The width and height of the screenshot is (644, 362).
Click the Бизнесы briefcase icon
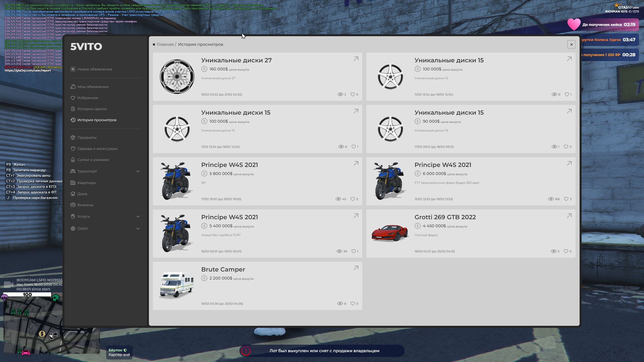pos(73,205)
